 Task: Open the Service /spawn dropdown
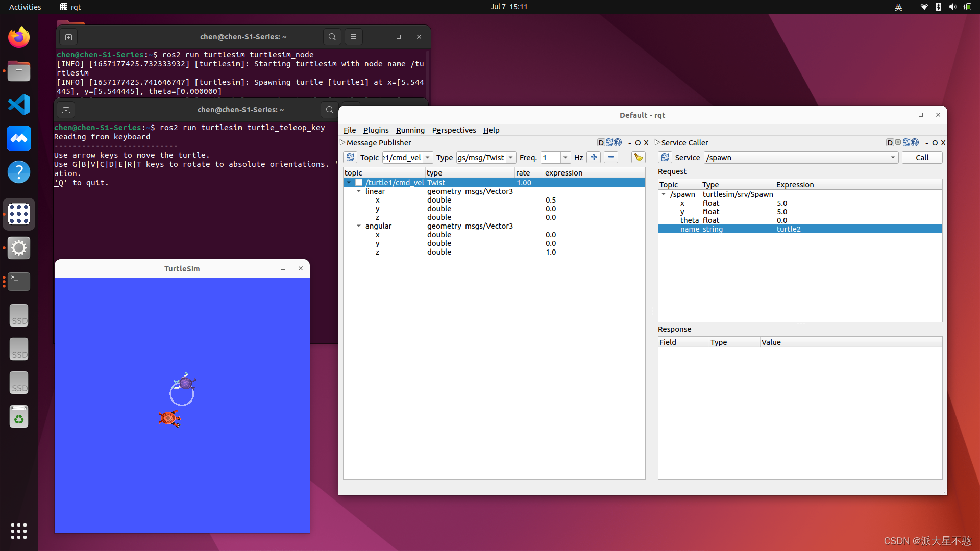click(x=893, y=157)
